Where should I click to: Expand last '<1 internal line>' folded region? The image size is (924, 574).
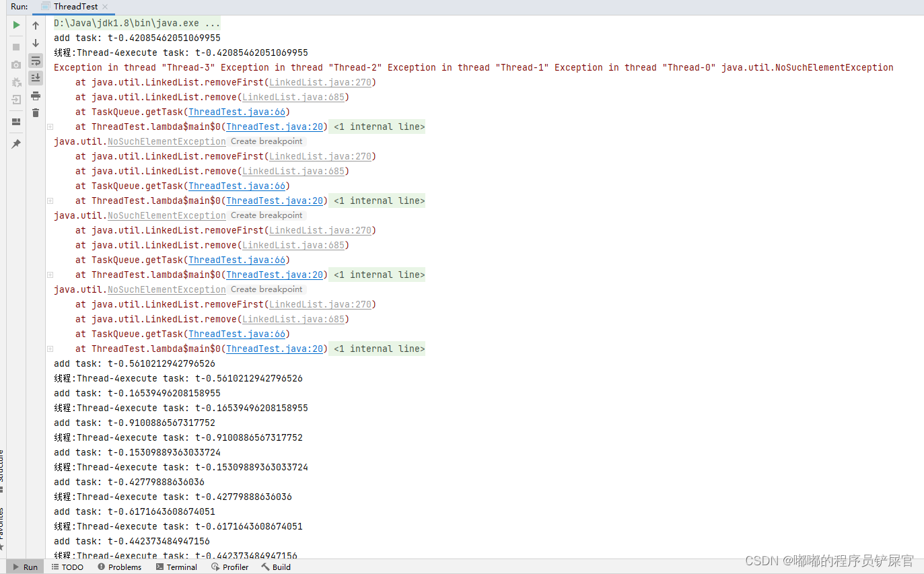(379, 349)
